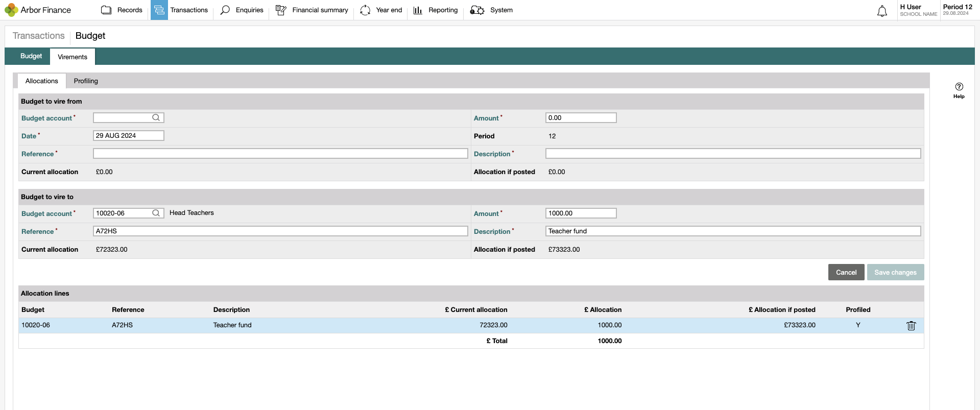This screenshot has height=410, width=980.
Task: Click the Head Teachers account name text
Action: 192,213
